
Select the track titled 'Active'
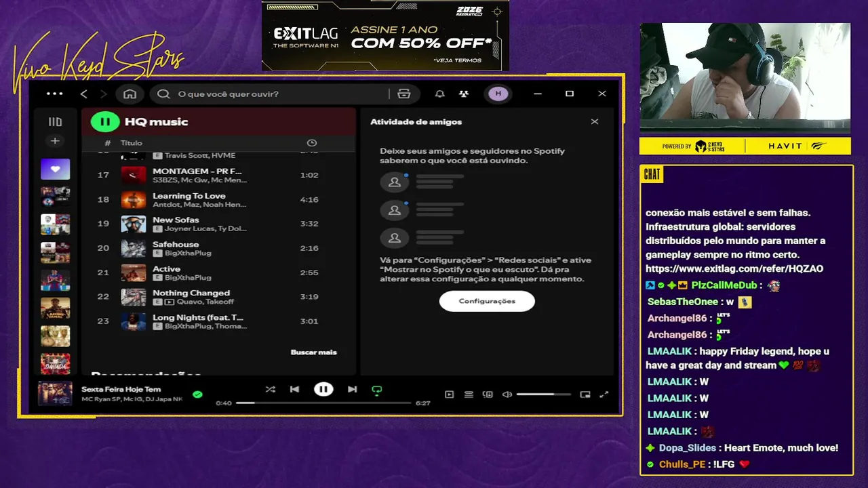(x=219, y=272)
